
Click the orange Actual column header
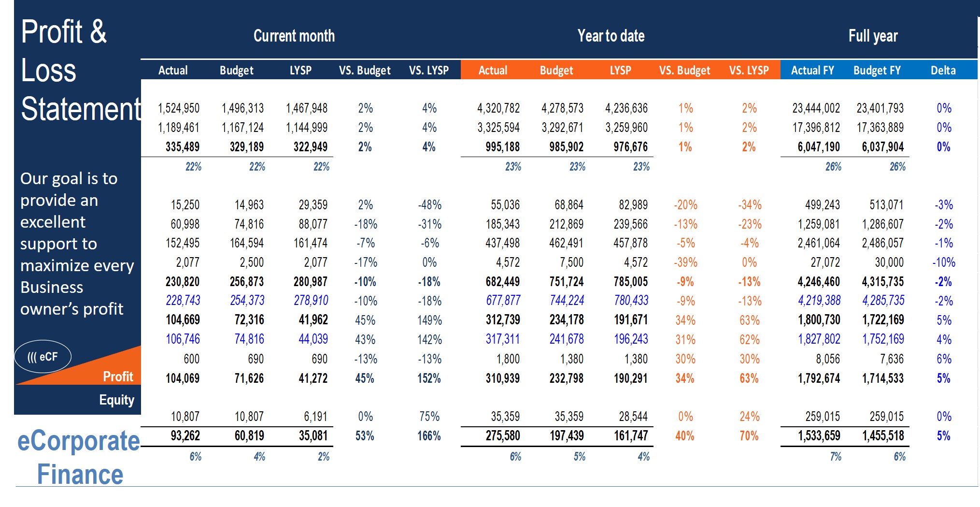click(493, 71)
